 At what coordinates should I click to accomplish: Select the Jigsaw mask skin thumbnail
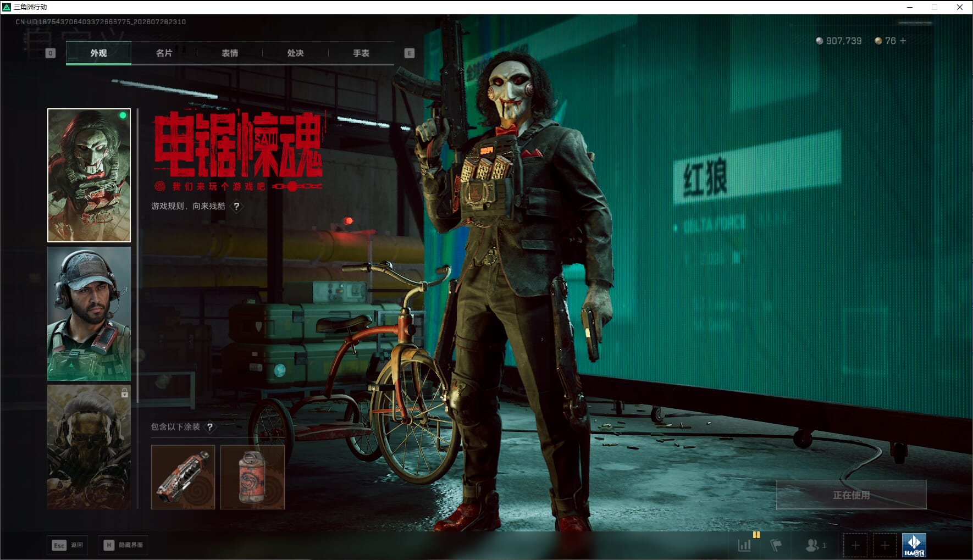89,175
